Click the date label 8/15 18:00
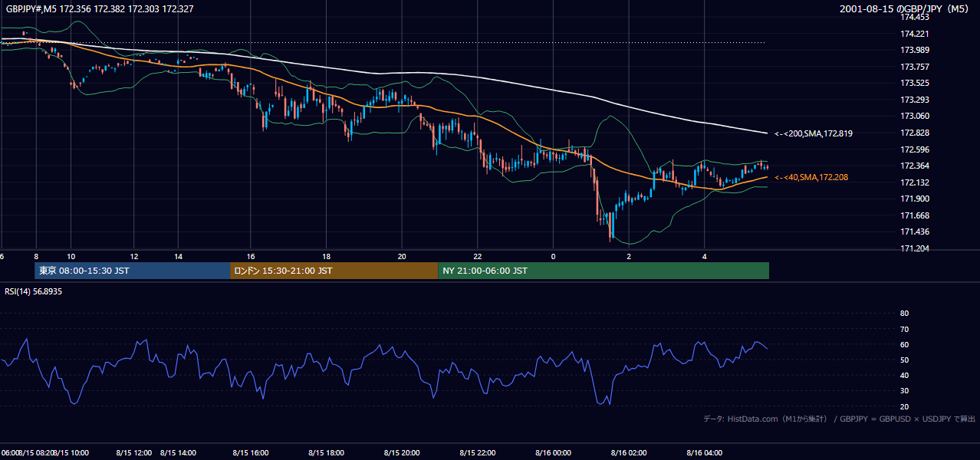 click(x=328, y=453)
